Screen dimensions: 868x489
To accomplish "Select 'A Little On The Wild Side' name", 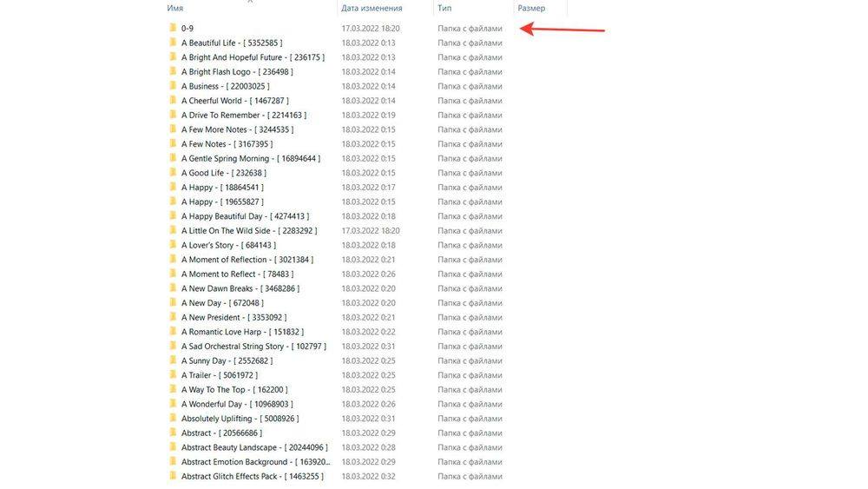I will pos(249,230).
